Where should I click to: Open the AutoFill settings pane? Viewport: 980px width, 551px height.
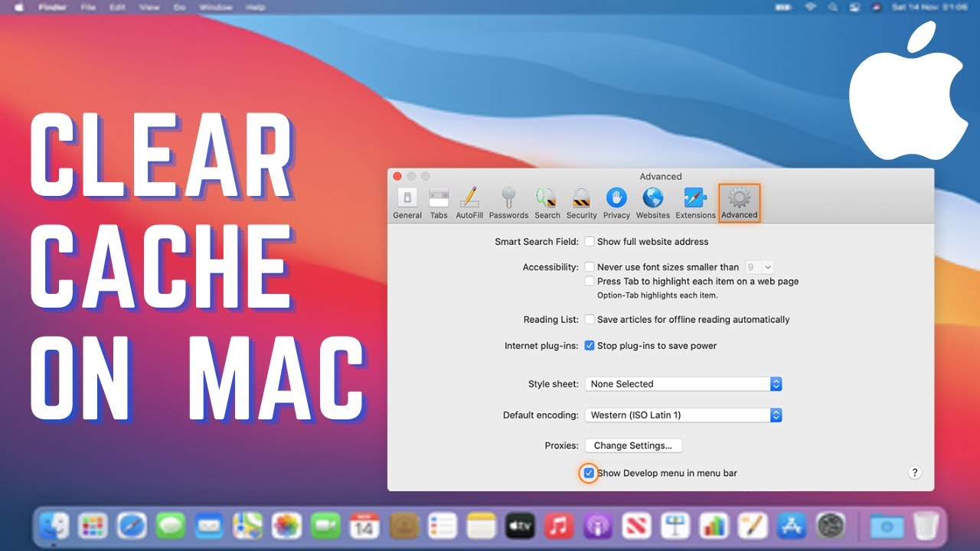[x=469, y=201]
